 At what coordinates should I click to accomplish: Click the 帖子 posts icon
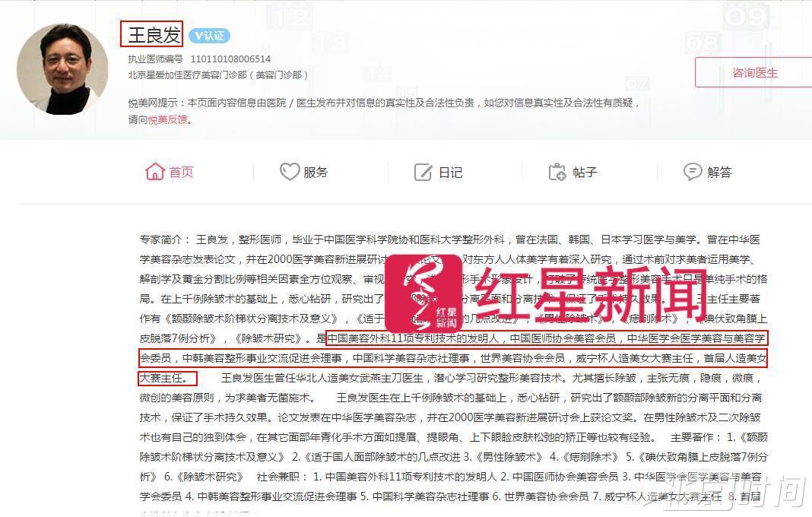[557, 172]
